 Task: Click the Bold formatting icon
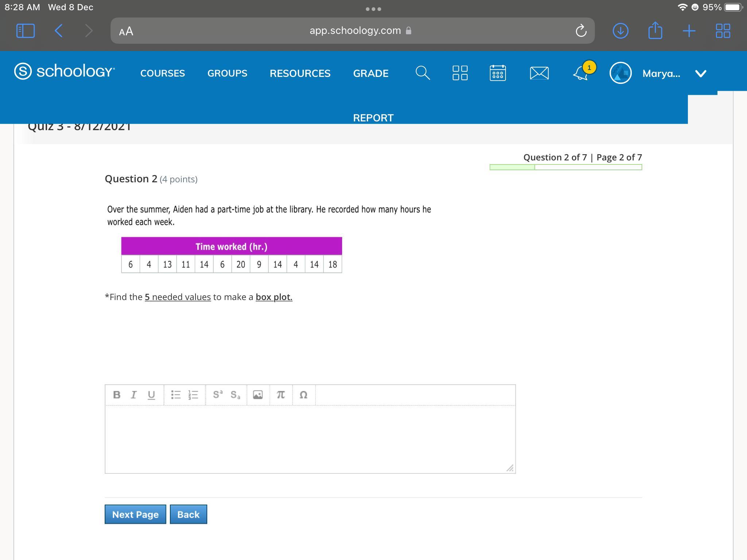(x=117, y=395)
